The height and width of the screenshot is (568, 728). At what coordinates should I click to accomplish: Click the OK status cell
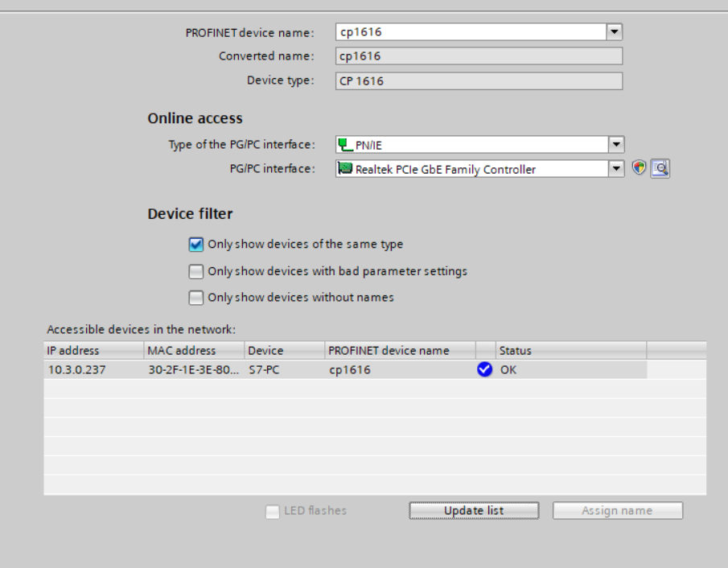[571, 370]
